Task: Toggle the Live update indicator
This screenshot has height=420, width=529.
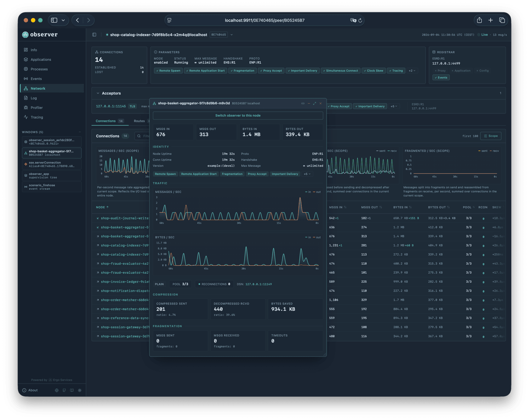Action: pos(482,35)
